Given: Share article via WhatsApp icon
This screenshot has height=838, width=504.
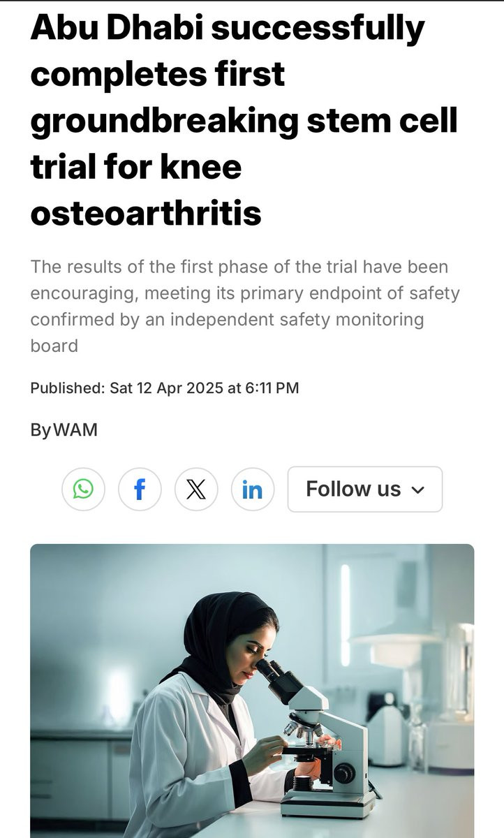Looking at the screenshot, I should (x=83, y=489).
